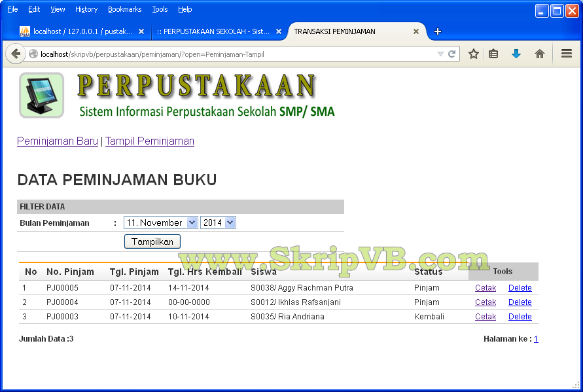The width and height of the screenshot is (583, 392).
Task: Click the globe site identity icon
Action: [33, 54]
